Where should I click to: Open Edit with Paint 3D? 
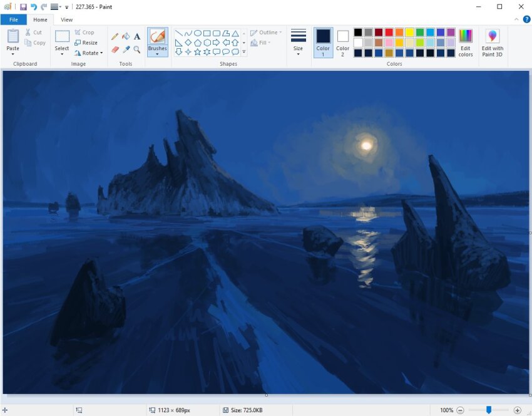coord(492,42)
